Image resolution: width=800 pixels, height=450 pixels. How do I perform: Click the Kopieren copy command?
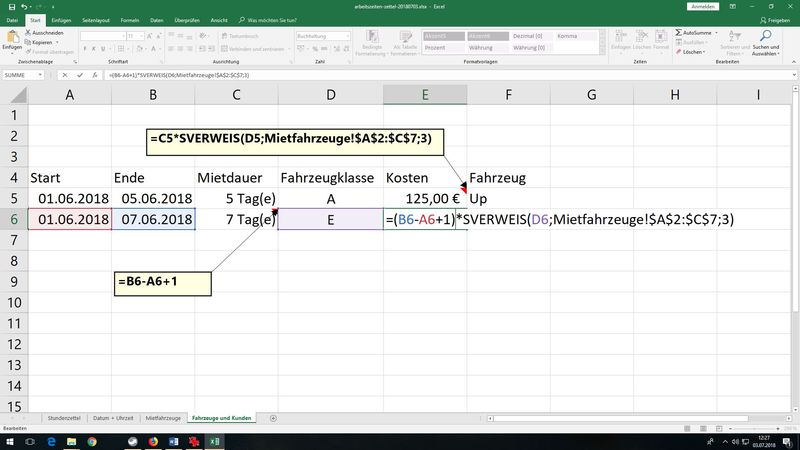click(x=40, y=44)
